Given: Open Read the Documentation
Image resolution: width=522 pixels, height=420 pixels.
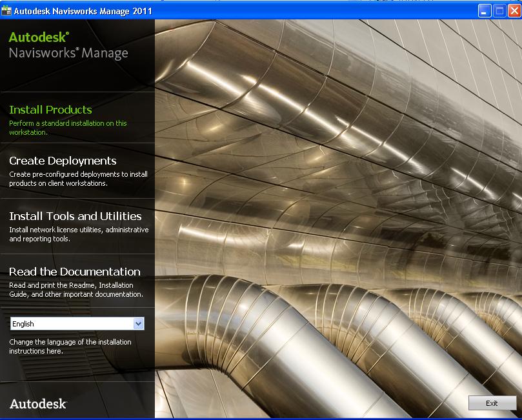Looking at the screenshot, I should click(75, 272).
